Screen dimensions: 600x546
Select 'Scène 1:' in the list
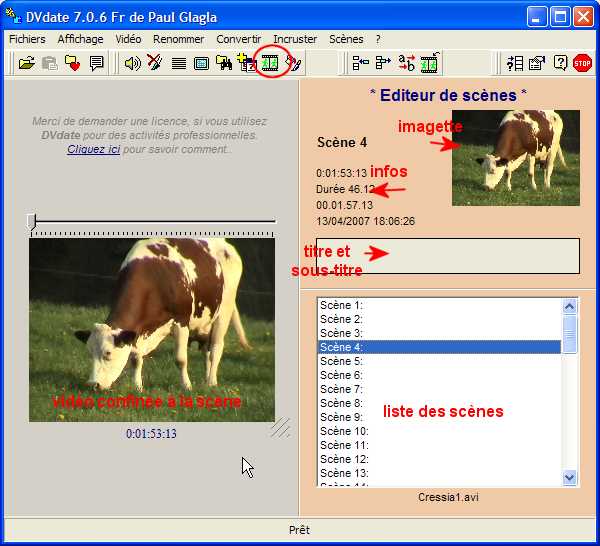pos(439,305)
